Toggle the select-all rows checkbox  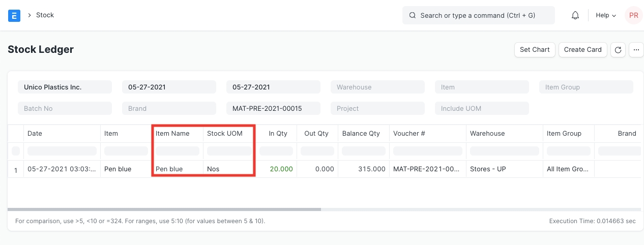(x=16, y=151)
